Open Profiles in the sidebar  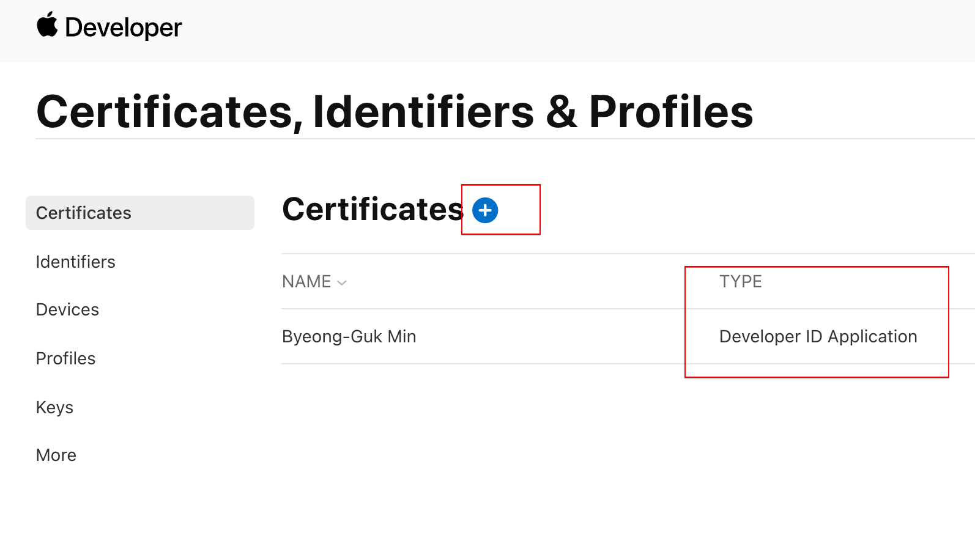[66, 358]
